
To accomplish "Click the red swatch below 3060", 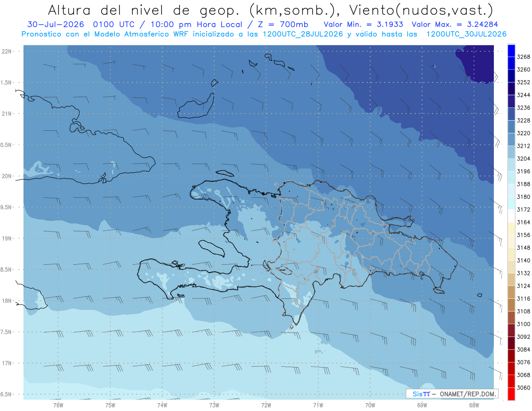I will [x=511, y=394].
